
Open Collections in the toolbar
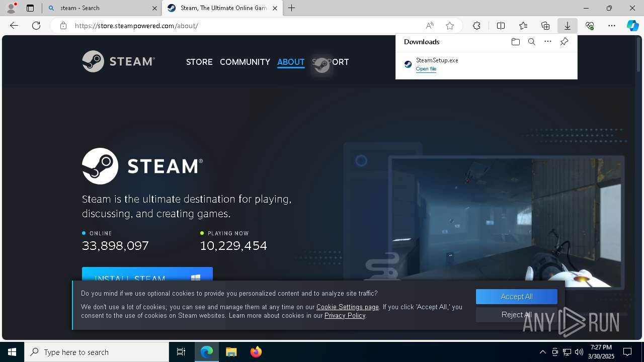coord(545,26)
